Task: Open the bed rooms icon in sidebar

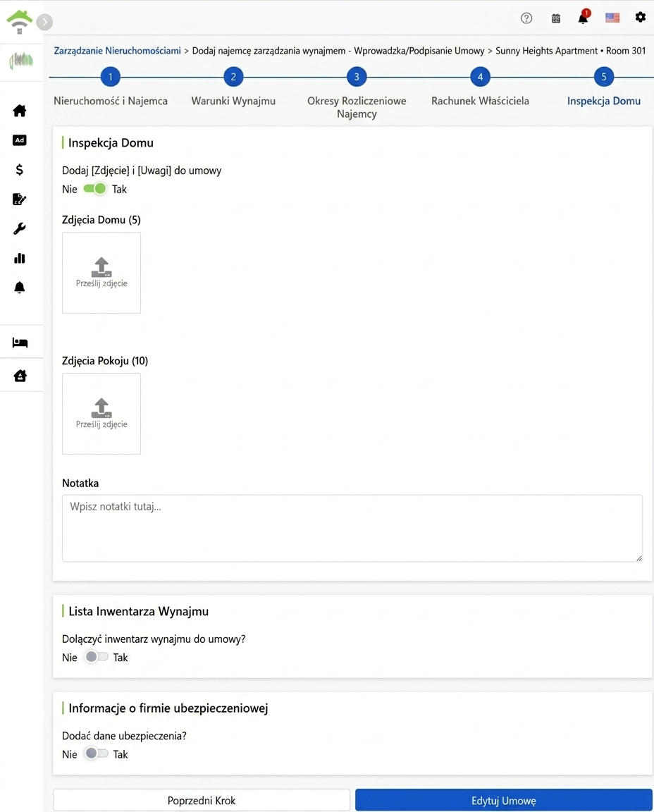Action: point(20,343)
